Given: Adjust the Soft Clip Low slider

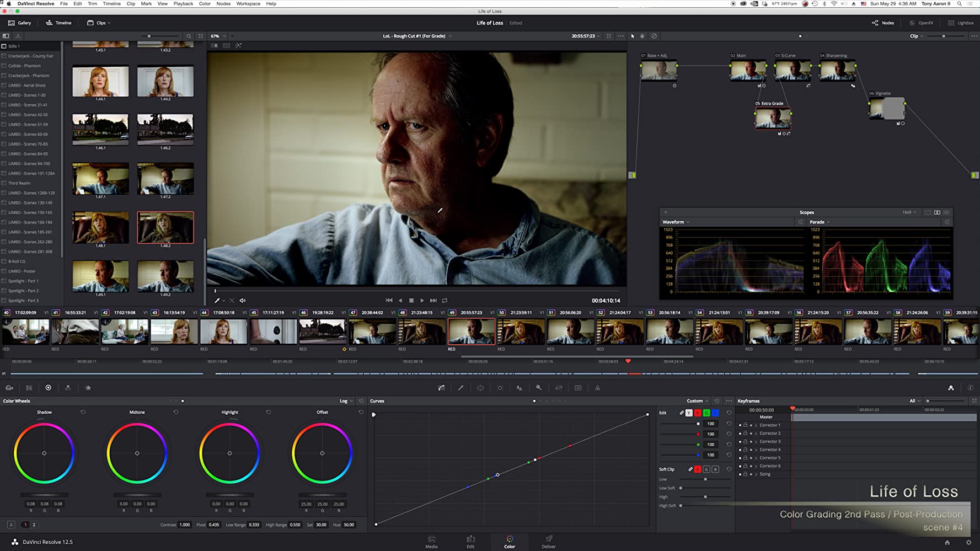Looking at the screenshot, I should click(705, 479).
